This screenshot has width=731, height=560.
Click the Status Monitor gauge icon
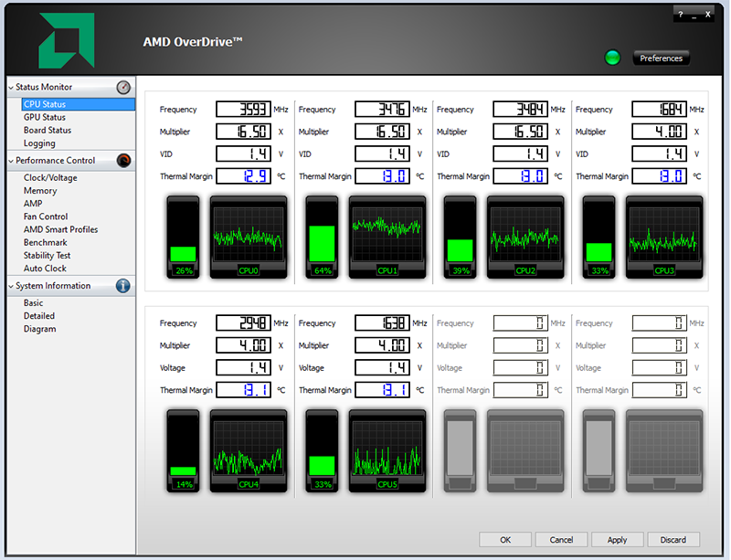(124, 88)
